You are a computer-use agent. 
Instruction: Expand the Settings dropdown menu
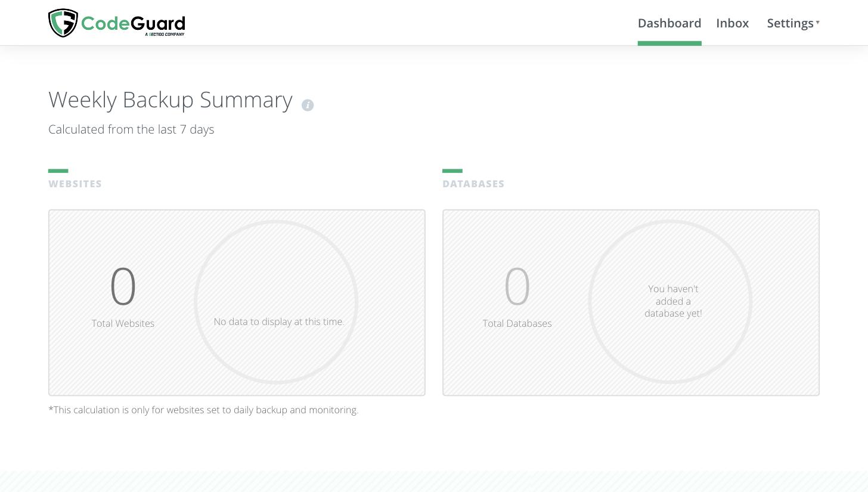[793, 23]
